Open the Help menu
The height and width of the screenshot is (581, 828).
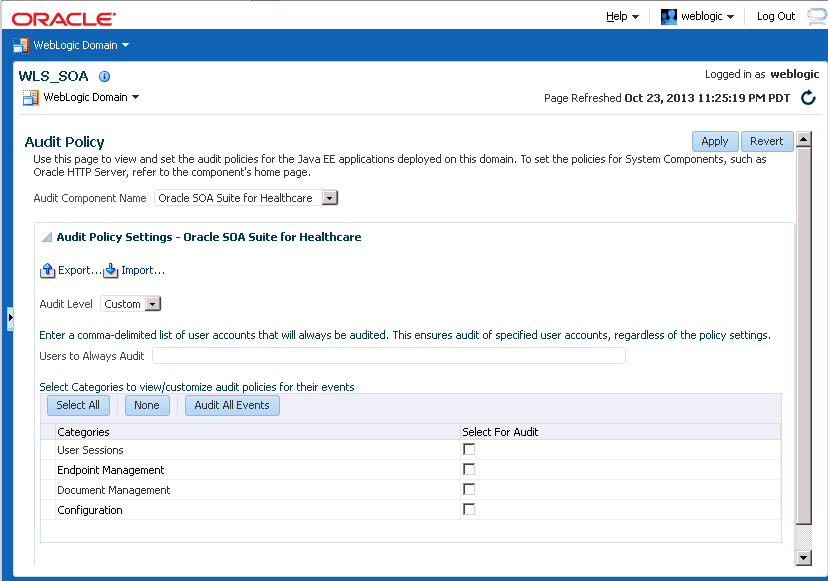click(x=622, y=16)
